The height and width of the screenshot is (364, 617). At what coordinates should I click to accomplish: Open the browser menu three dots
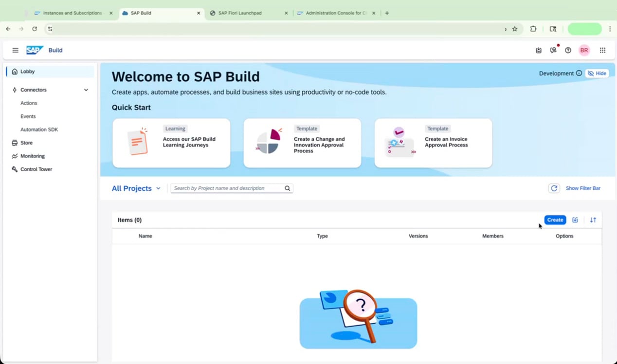(x=610, y=29)
